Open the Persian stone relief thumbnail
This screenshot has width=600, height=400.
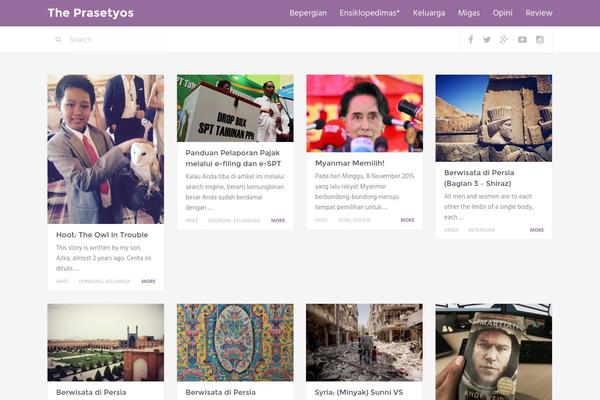point(494,118)
